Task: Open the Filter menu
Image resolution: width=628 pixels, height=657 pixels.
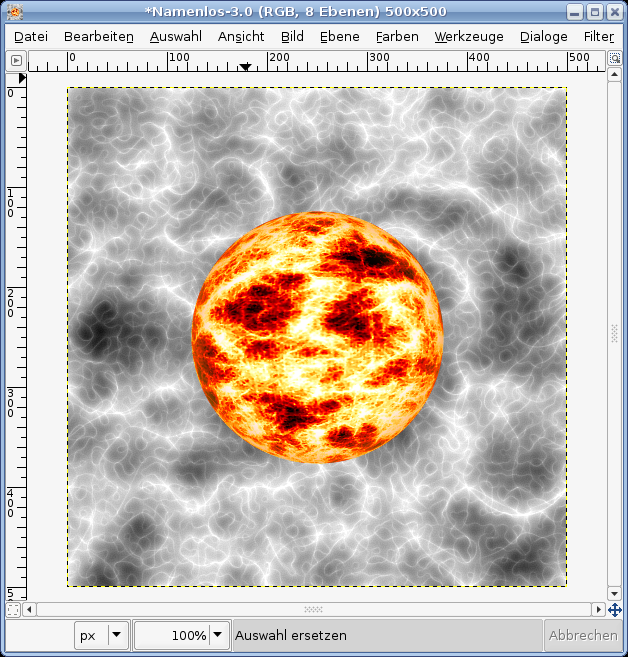Action: click(x=599, y=37)
